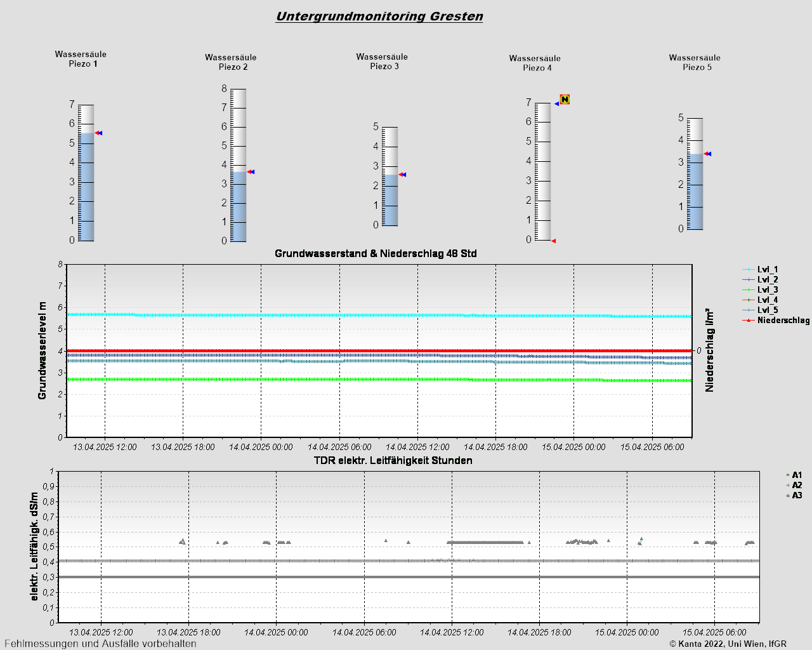The width and height of the screenshot is (812, 650).
Task: Select the Lvl_1 legend entry
Action: (760, 269)
